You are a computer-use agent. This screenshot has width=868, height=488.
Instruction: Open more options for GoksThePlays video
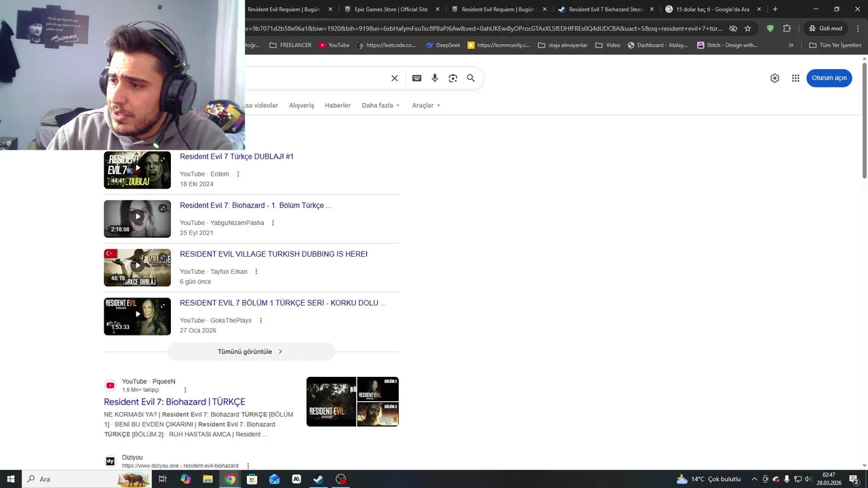[x=260, y=321]
